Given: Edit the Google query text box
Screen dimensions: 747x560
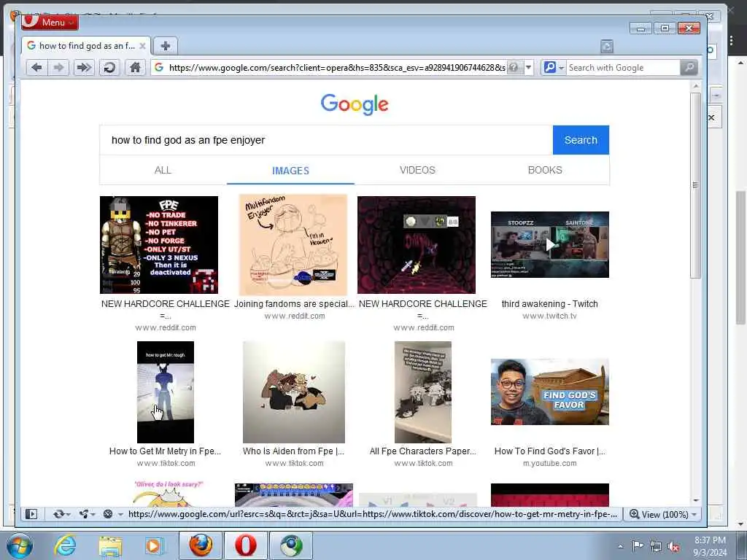Looking at the screenshot, I should point(326,140).
